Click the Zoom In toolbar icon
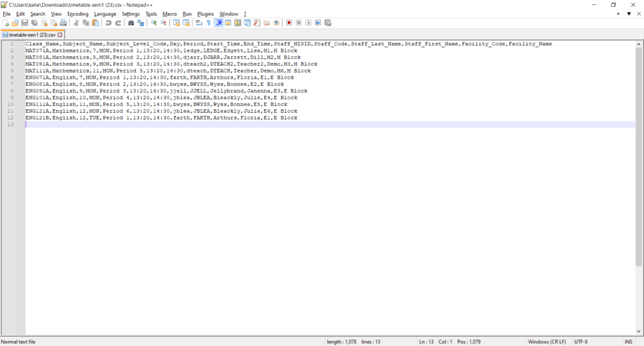644x346 pixels. [154, 23]
